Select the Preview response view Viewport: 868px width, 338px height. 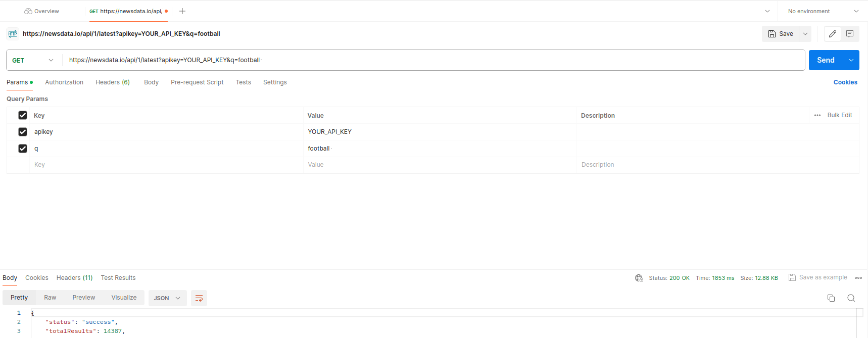(x=84, y=298)
